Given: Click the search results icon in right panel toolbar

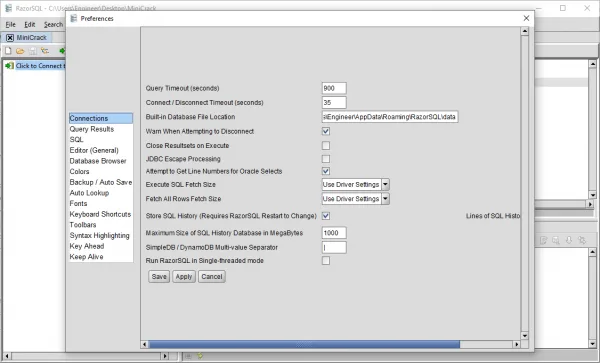Looking at the screenshot, I should (556, 240).
